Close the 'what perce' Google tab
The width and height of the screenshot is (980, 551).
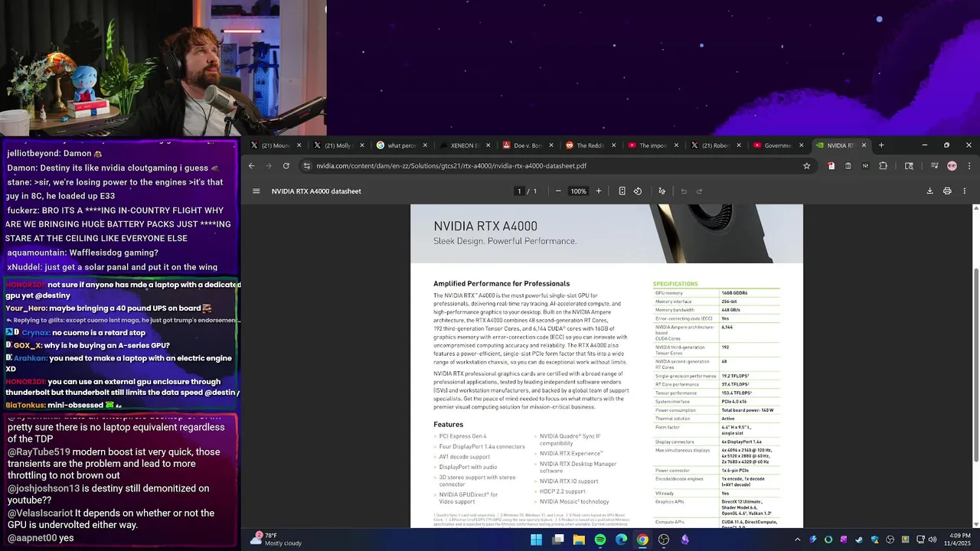[x=425, y=145]
